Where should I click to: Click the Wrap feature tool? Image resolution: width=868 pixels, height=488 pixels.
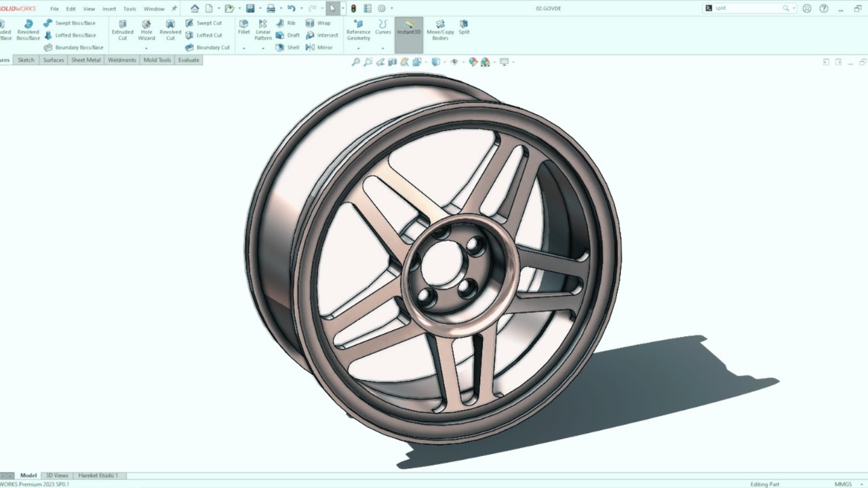click(x=318, y=23)
